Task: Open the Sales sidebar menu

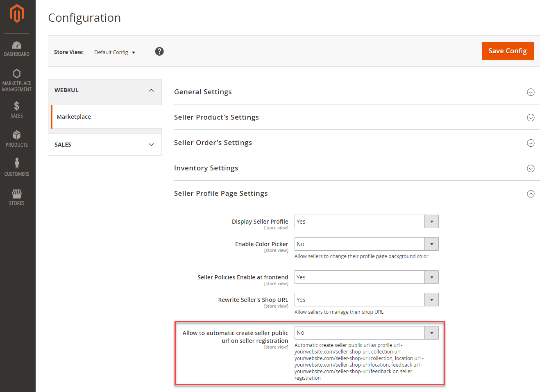Action: pos(17,110)
